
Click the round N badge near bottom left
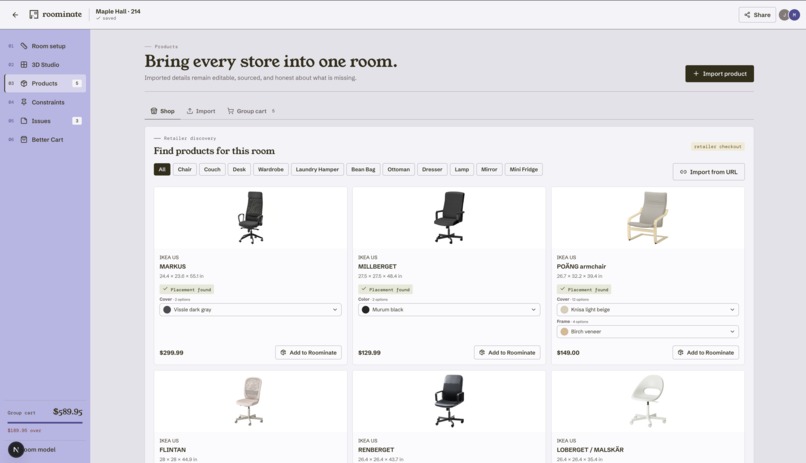point(16,450)
